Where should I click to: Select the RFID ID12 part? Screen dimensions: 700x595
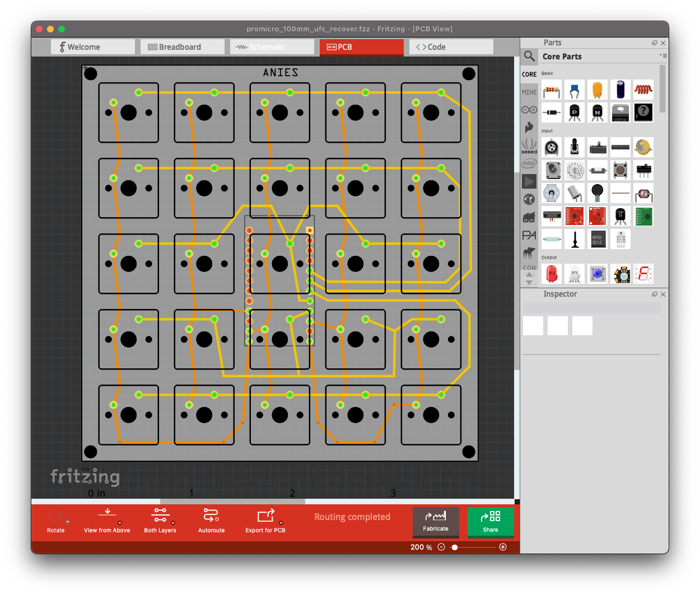tap(598, 239)
